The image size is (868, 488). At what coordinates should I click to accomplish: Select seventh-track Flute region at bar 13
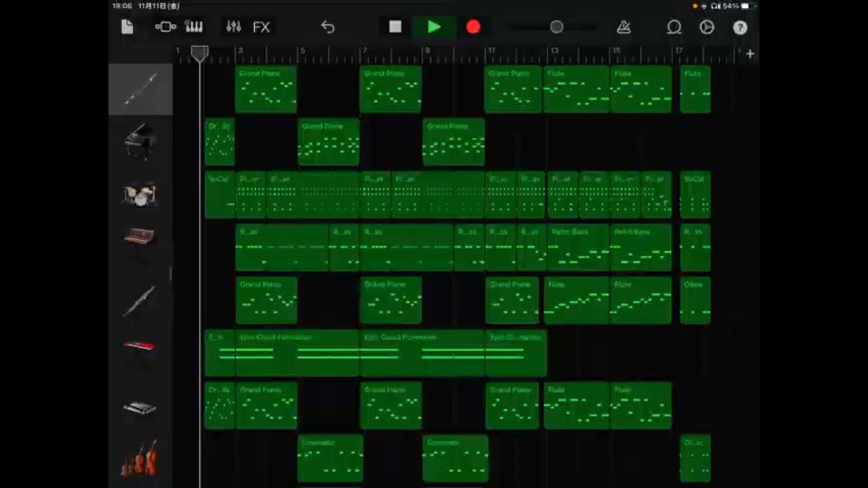point(576,406)
